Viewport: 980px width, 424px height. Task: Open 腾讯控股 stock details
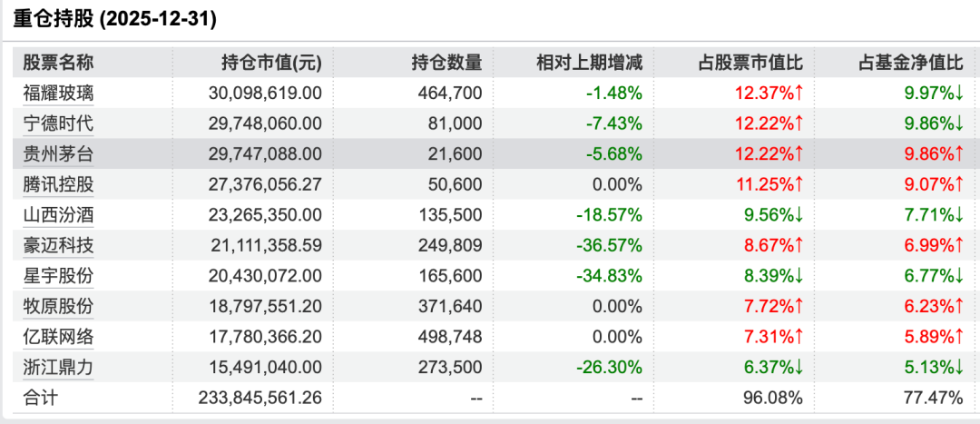(x=58, y=184)
